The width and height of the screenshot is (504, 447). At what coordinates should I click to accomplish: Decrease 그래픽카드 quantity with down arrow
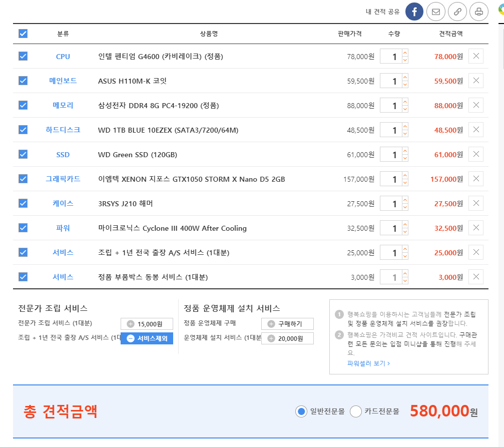pyautogui.click(x=405, y=182)
